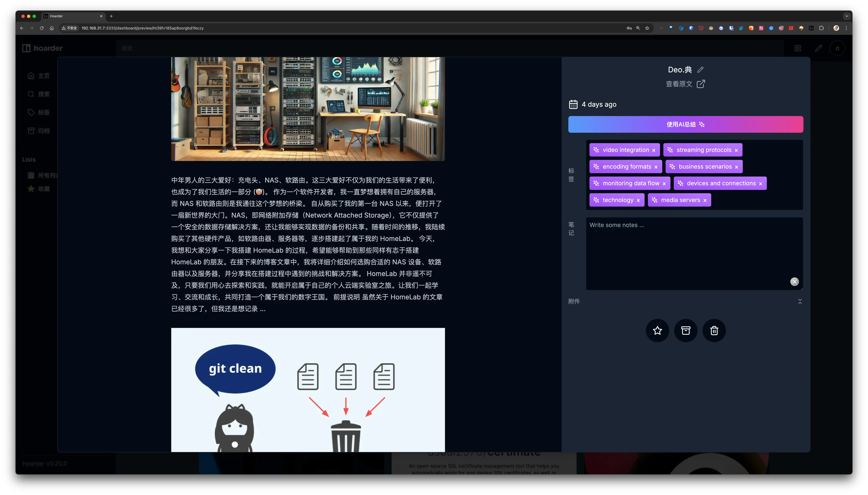Click the 'streaming protocols' tag
Image resolution: width=868 pixels, height=495 pixels.
coord(703,150)
